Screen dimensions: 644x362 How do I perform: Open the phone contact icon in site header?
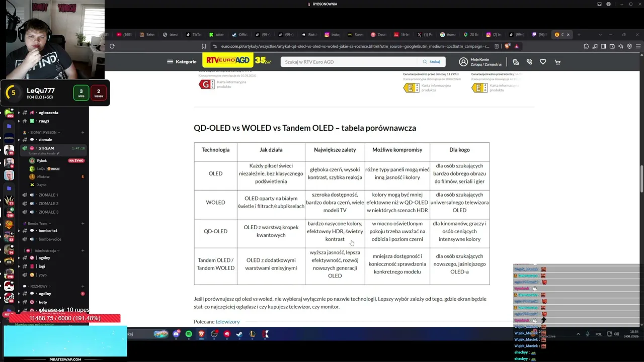click(529, 62)
